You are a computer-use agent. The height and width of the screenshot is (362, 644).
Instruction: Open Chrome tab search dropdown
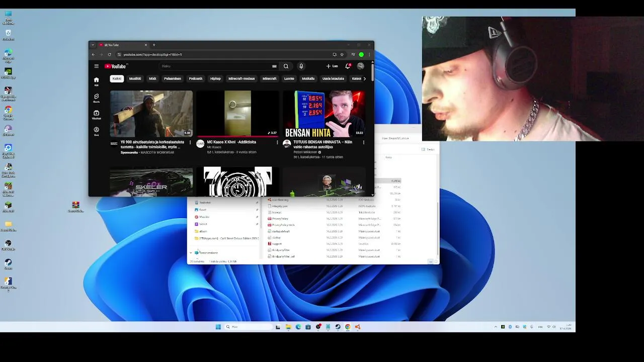tap(93, 45)
